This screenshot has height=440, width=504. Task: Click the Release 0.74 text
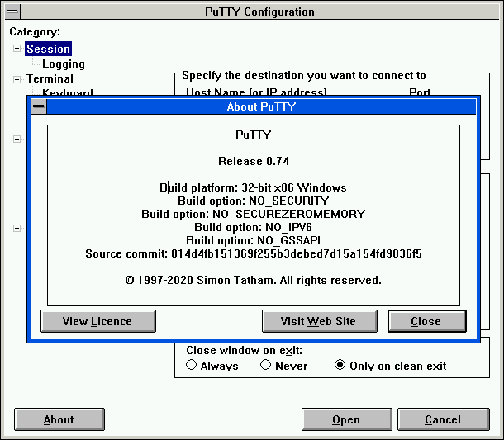click(x=254, y=161)
